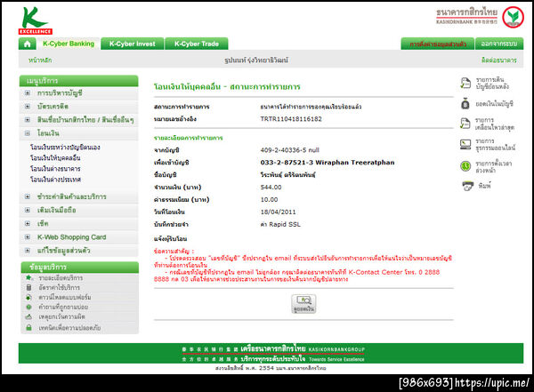The height and width of the screenshot is (392, 534).
Task: Open อัตราค่าใช้บริการ link
Action: (x=60, y=287)
